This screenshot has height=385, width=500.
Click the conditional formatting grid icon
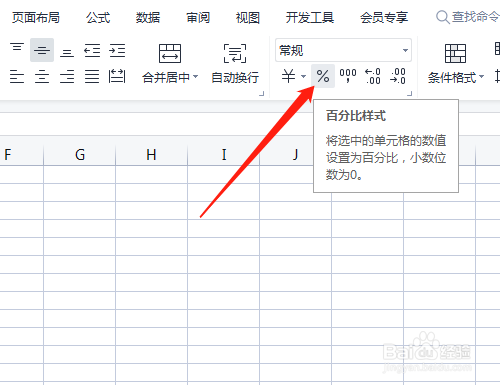(x=455, y=53)
